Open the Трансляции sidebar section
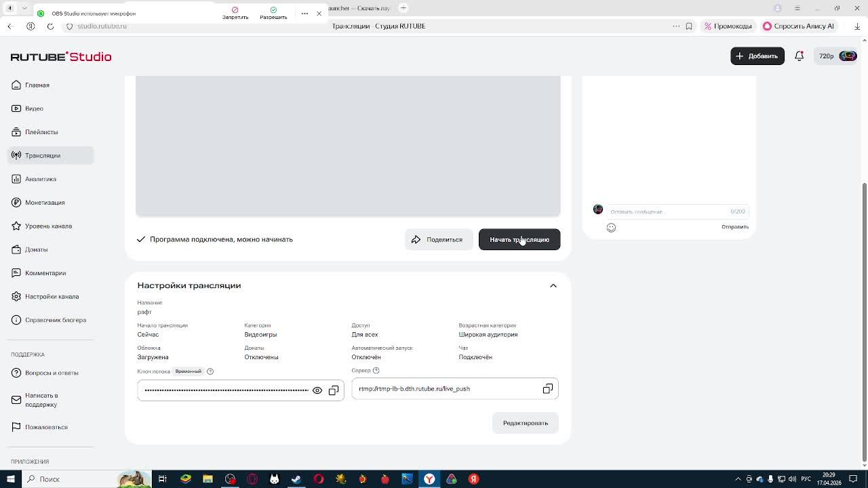 coord(50,155)
